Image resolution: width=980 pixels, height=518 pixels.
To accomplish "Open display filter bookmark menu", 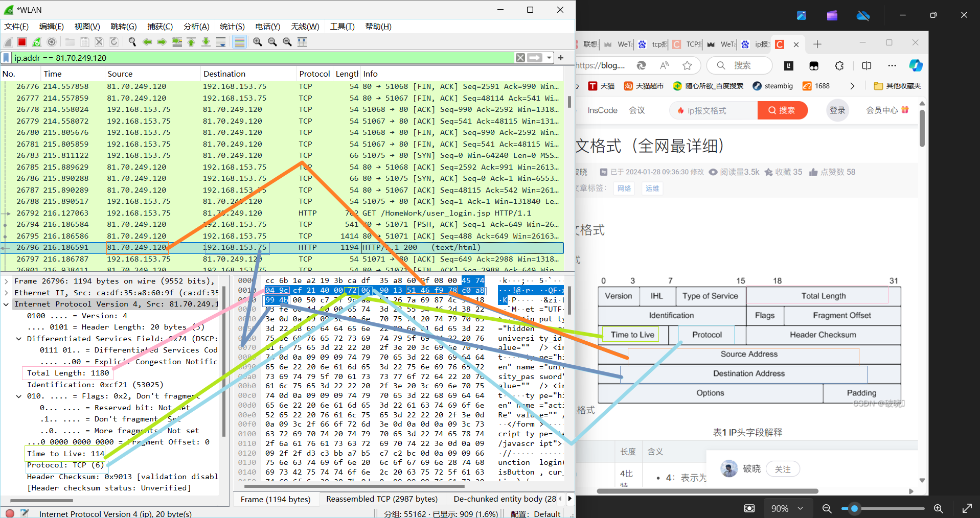I will click(6, 58).
